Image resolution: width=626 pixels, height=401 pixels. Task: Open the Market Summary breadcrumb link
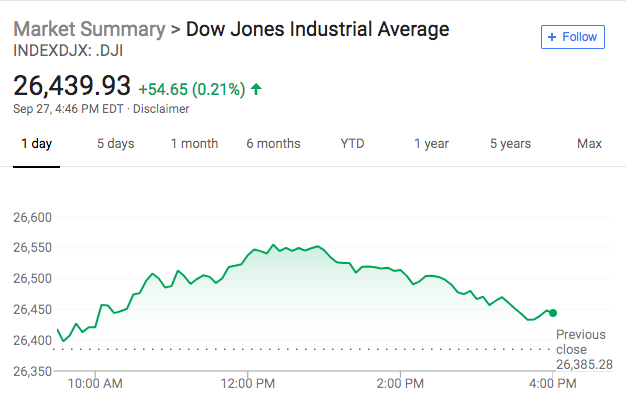tap(89, 29)
